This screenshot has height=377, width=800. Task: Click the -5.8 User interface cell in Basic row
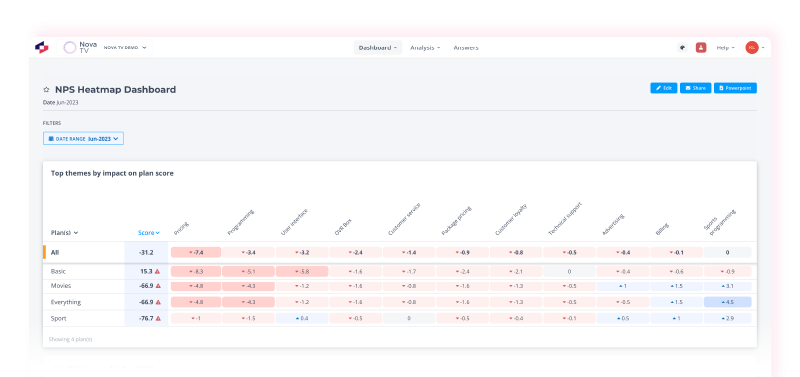click(302, 272)
